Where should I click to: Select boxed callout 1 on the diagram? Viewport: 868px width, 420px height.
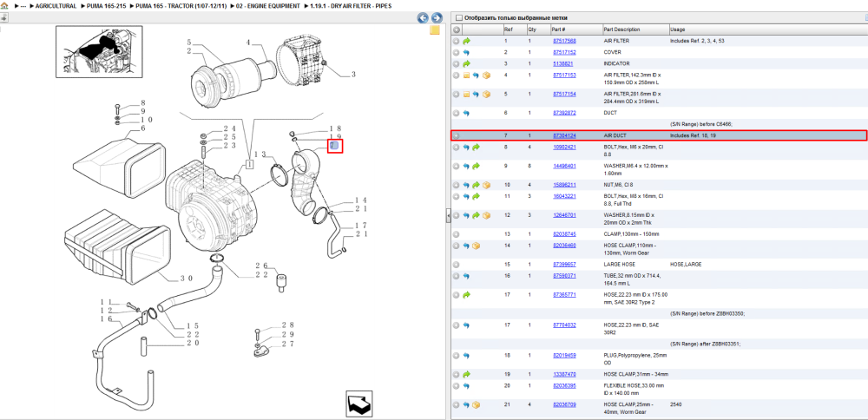(250, 164)
